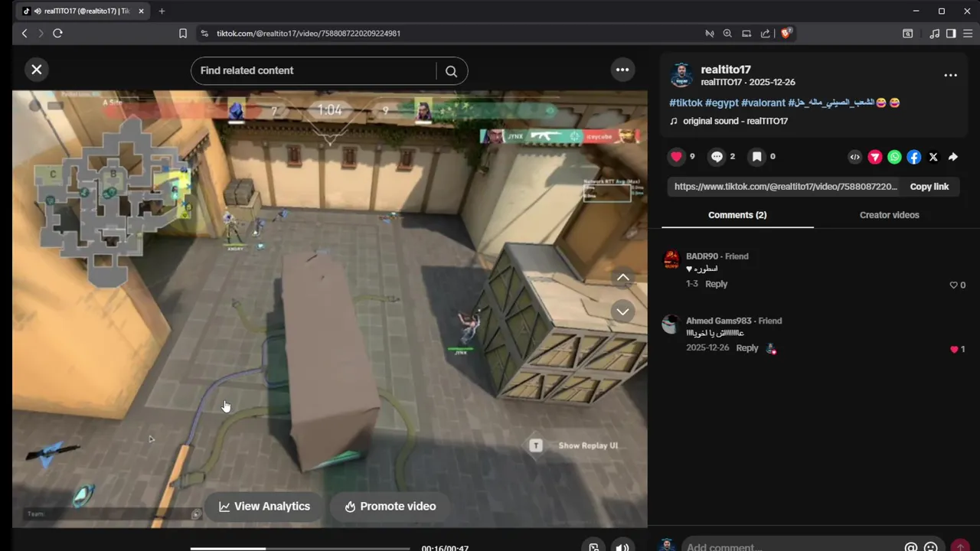Click the zoom magnifier in address bar
Image resolution: width=980 pixels, height=551 pixels.
coord(727,33)
